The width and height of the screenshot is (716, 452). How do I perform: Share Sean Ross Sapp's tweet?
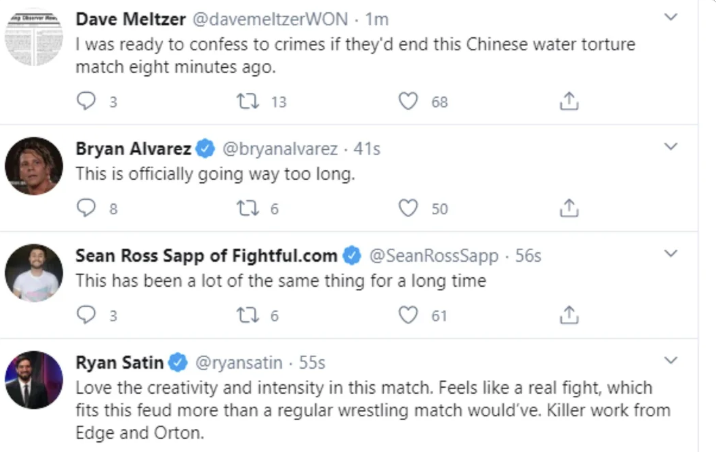pyautogui.click(x=569, y=315)
